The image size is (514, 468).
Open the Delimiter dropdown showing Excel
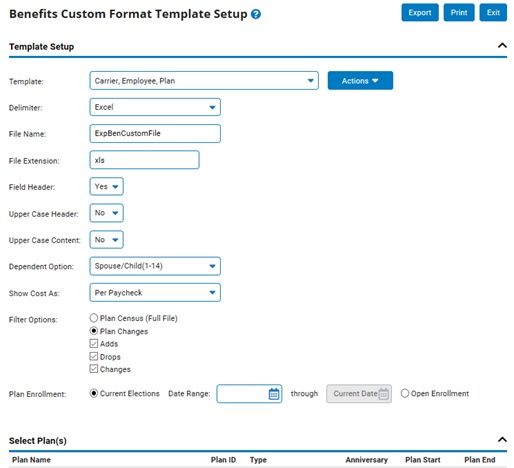pos(155,107)
